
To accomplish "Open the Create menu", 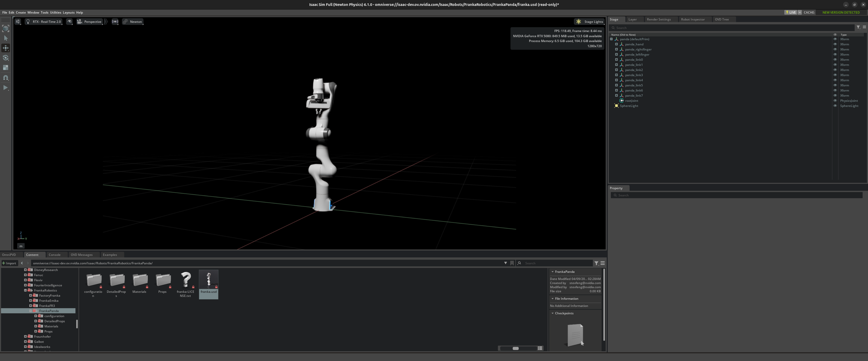I will [x=21, y=13].
